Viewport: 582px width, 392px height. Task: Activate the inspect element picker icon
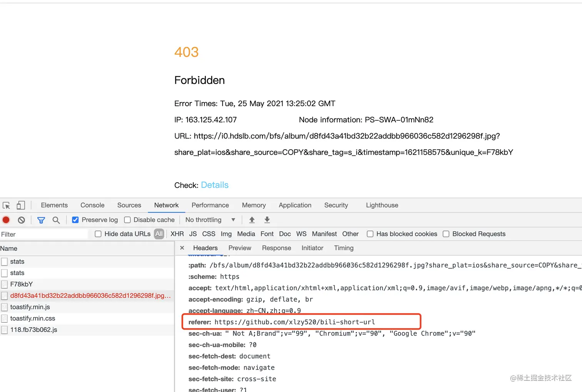[x=6, y=205]
